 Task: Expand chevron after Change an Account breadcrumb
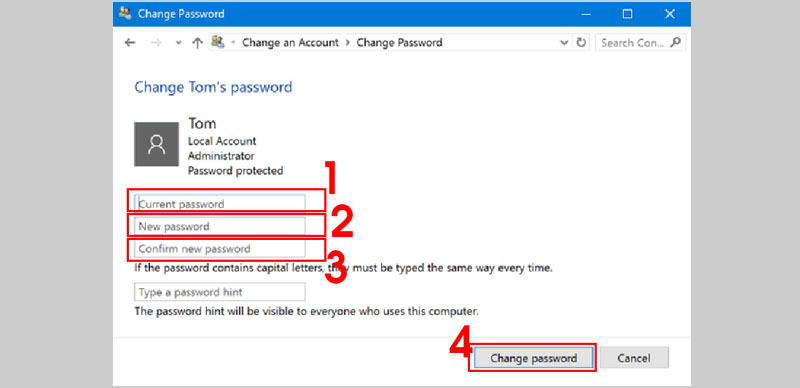click(x=347, y=43)
